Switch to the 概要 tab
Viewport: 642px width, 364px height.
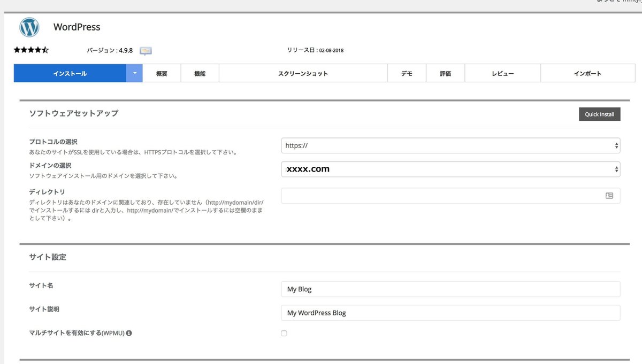click(162, 73)
